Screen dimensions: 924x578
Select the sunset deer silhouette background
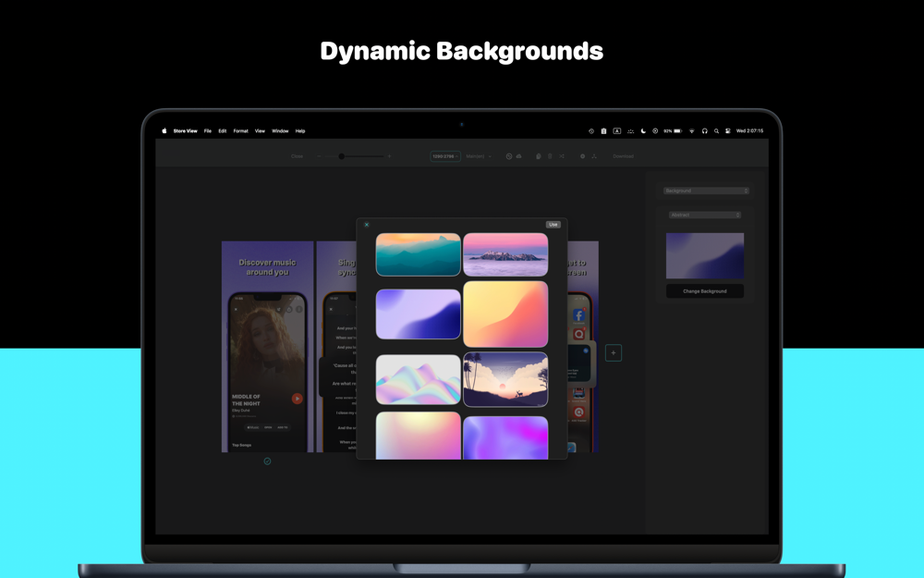[x=505, y=379]
